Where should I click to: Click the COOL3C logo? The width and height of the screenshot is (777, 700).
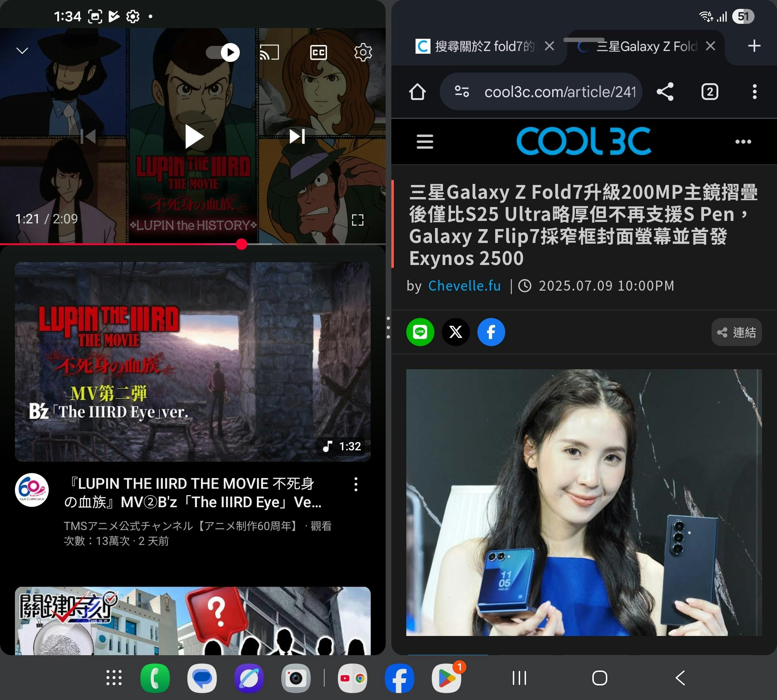pos(583,141)
